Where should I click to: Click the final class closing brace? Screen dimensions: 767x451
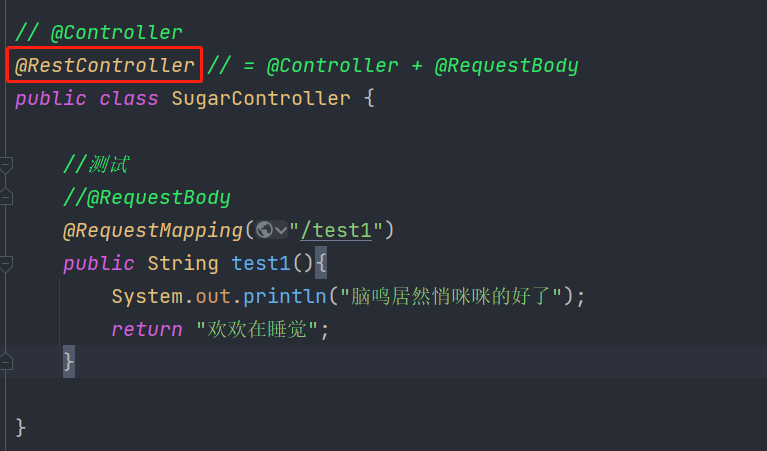[21, 428]
